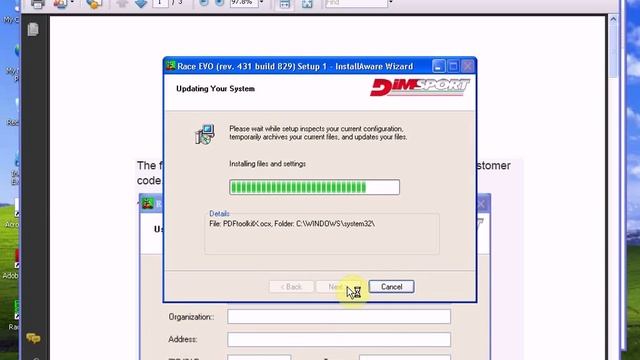
Task: Click 'Updating Your System' heading text
Action: pos(216,89)
